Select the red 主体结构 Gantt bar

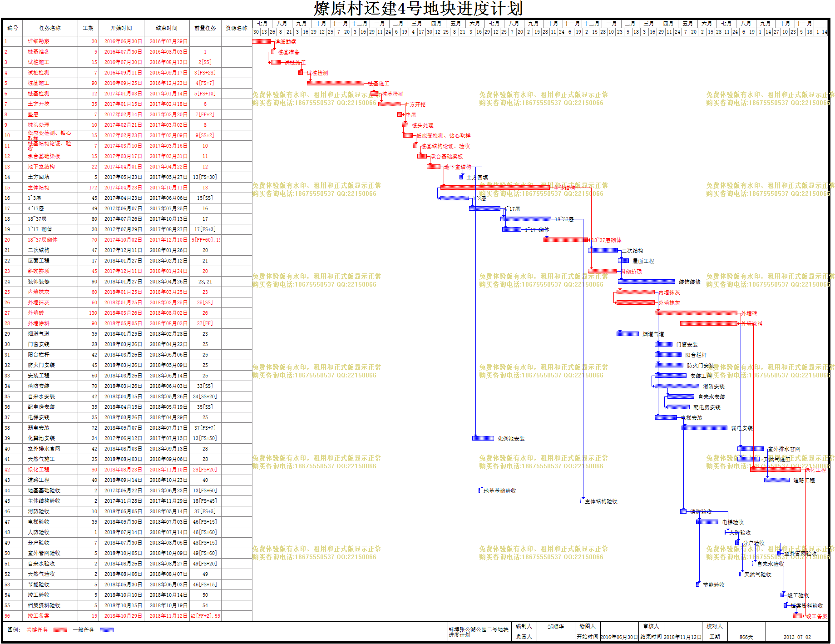click(495, 188)
